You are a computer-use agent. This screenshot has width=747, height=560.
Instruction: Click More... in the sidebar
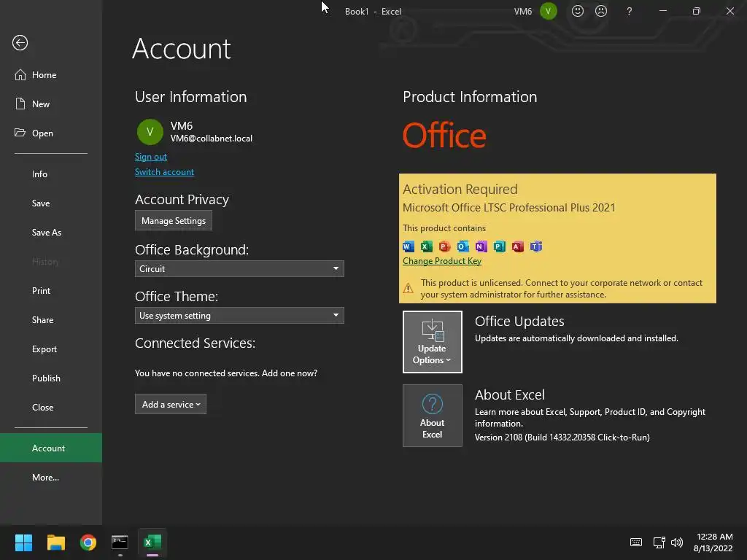pyautogui.click(x=51, y=477)
